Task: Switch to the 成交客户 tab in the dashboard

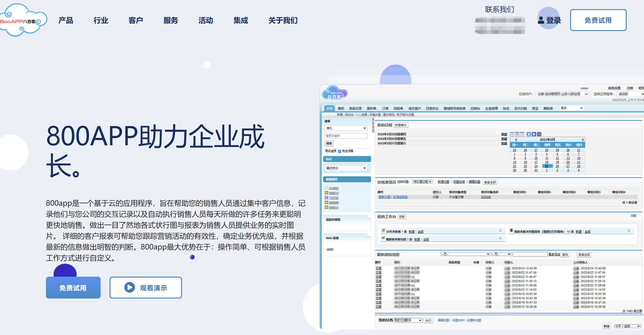Action: pos(414,108)
